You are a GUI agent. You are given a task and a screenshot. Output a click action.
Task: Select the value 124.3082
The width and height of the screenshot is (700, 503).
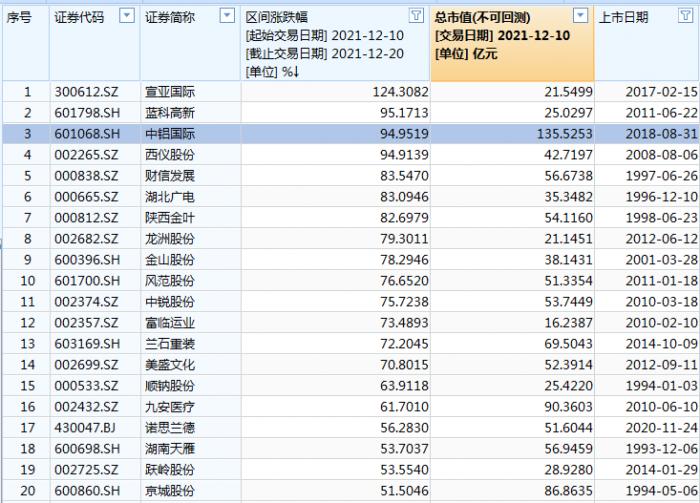(400, 92)
